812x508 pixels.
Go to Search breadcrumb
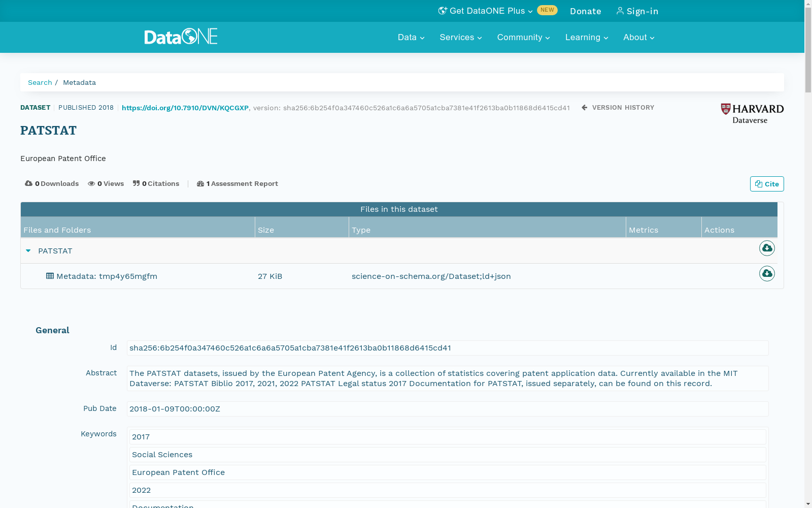[x=40, y=82]
